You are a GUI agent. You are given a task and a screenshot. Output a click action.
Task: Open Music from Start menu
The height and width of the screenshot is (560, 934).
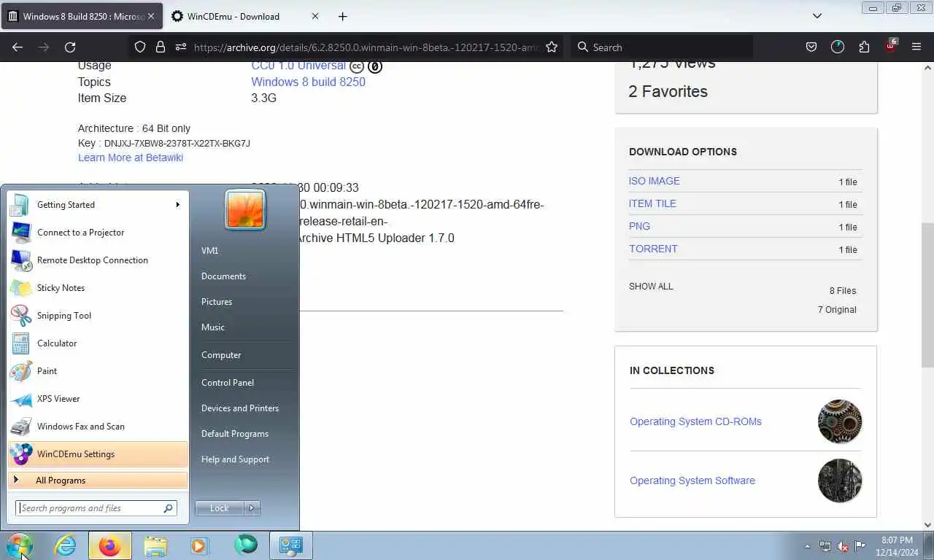coord(213,327)
